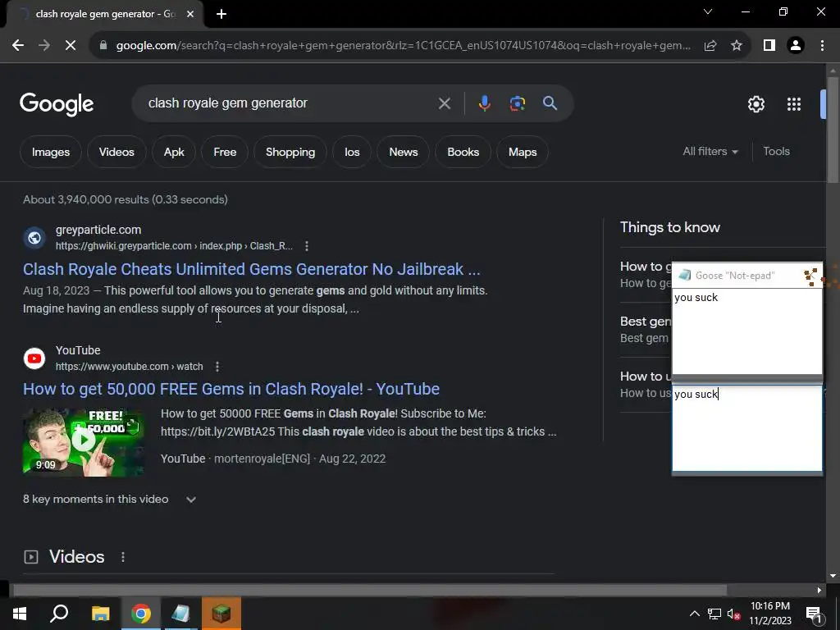The image size is (840, 630).
Task: Open the muted volume tray icon
Action: tap(734, 614)
